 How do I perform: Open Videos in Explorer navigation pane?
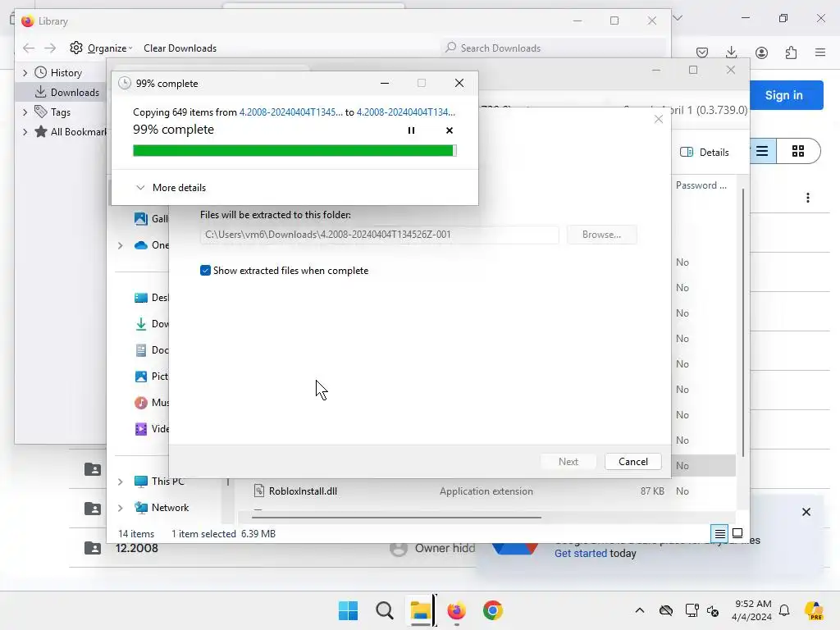coord(151,428)
